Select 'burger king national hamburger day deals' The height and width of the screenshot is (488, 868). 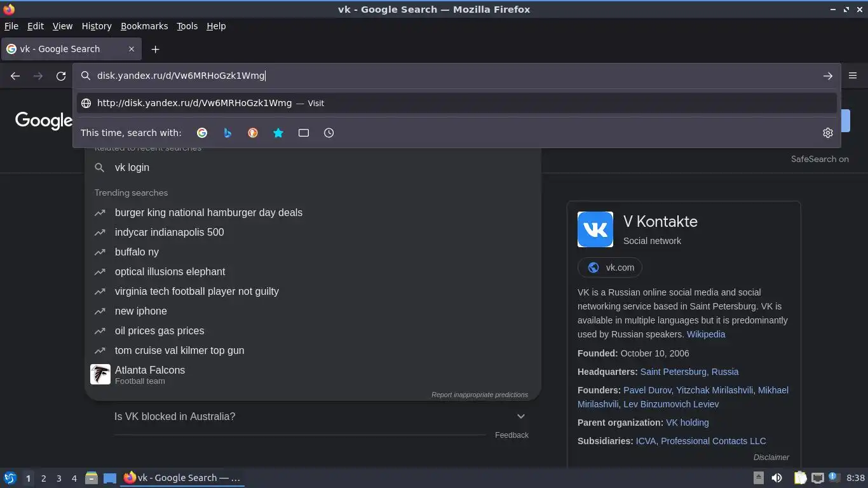[x=313, y=212]
